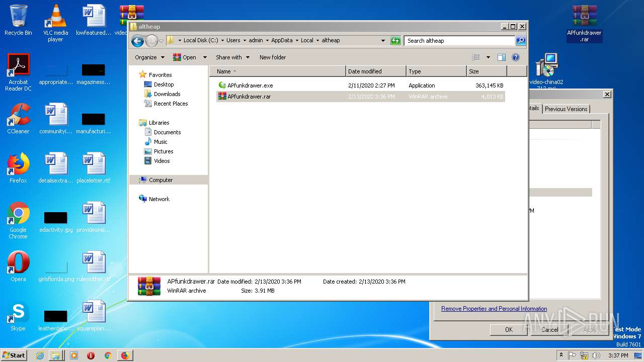Click New folder in toolbar

tap(273, 57)
